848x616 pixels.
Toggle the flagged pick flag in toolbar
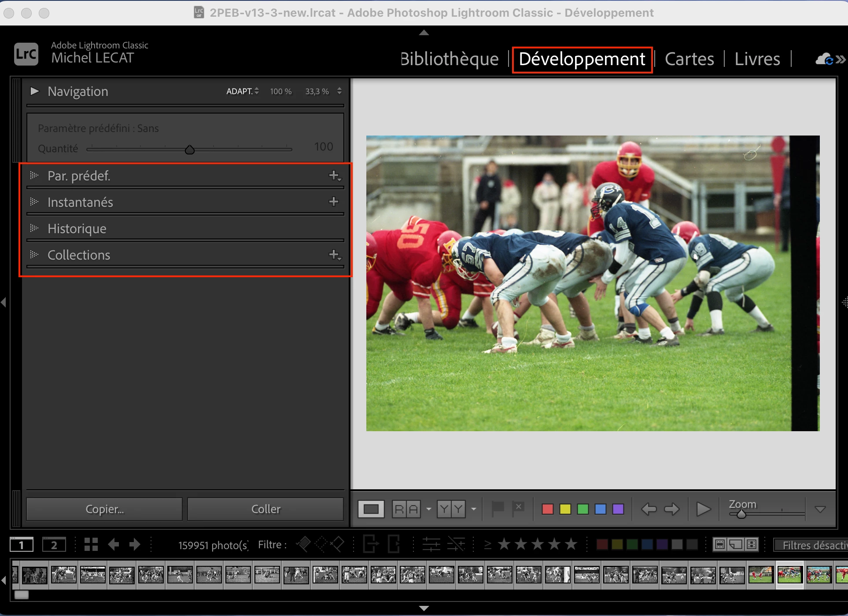(x=498, y=509)
